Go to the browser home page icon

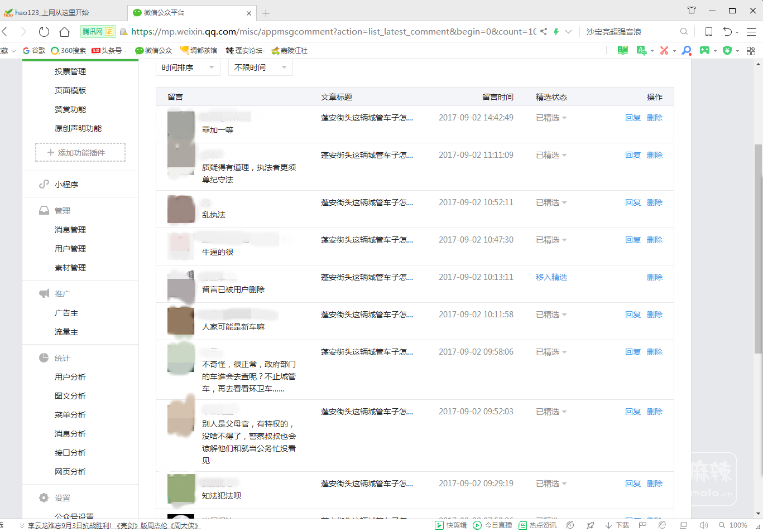tap(65, 32)
